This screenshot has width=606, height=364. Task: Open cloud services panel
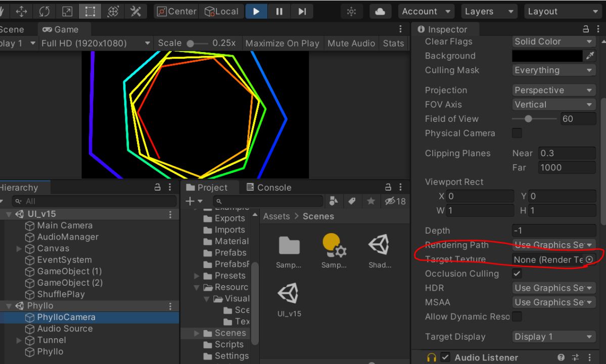380,12
